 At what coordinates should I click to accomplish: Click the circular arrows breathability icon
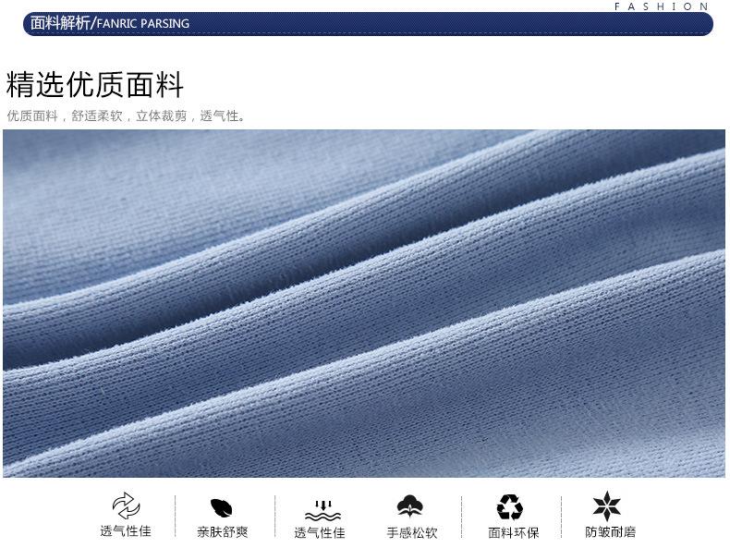[x=126, y=506]
